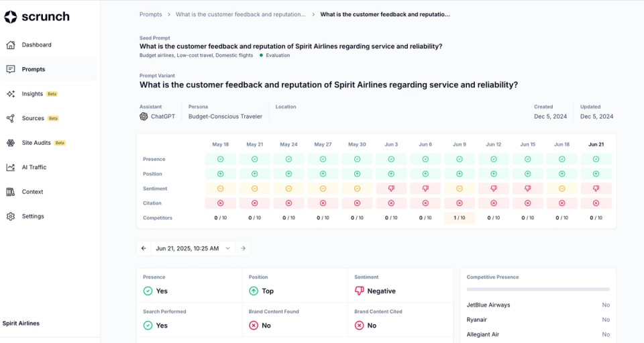Click the Jun 9 position arrow icon
The image size is (644, 343).
point(460,174)
